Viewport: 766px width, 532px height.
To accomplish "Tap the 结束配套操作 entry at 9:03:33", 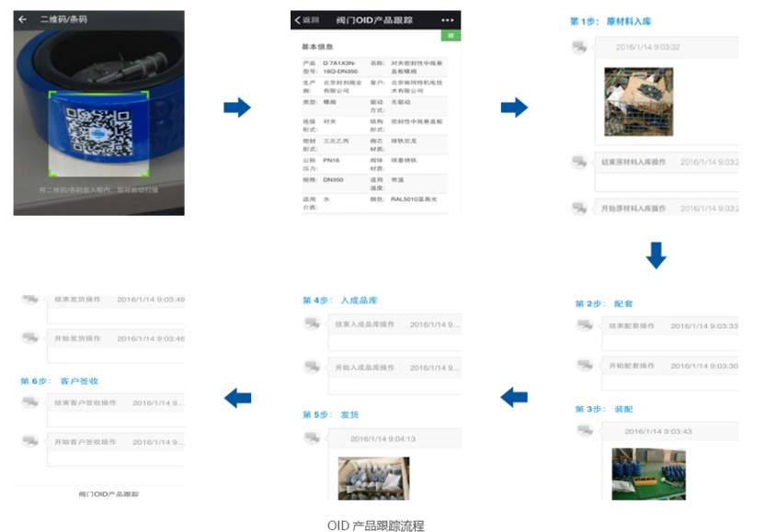I will click(669, 334).
